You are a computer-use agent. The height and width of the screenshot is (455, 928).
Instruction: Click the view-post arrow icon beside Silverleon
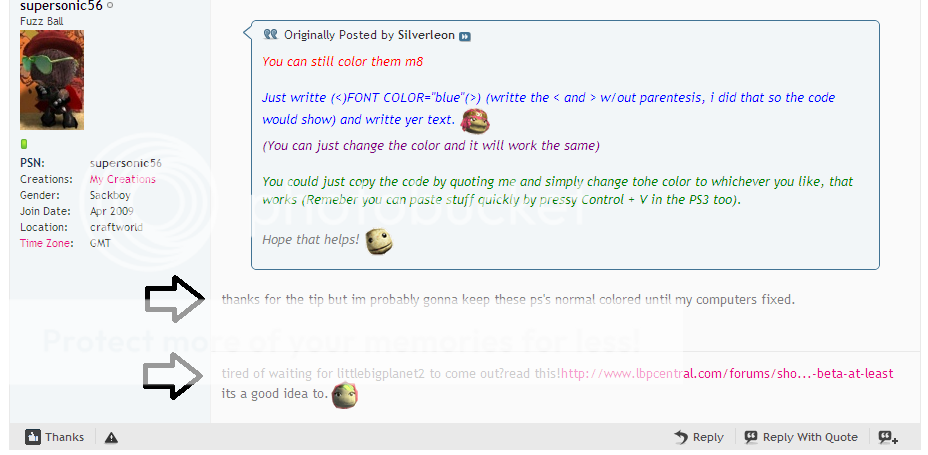(x=465, y=36)
